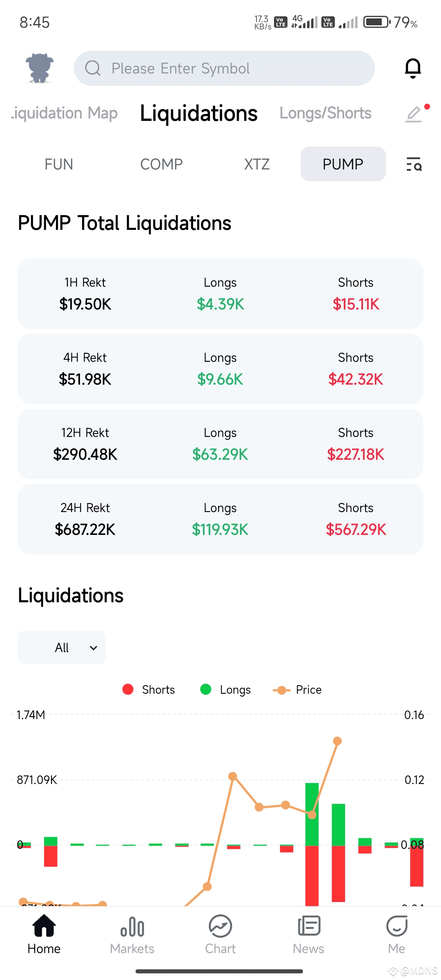Select the FUN coin chip
This screenshot has height=980, width=441.
(x=59, y=164)
